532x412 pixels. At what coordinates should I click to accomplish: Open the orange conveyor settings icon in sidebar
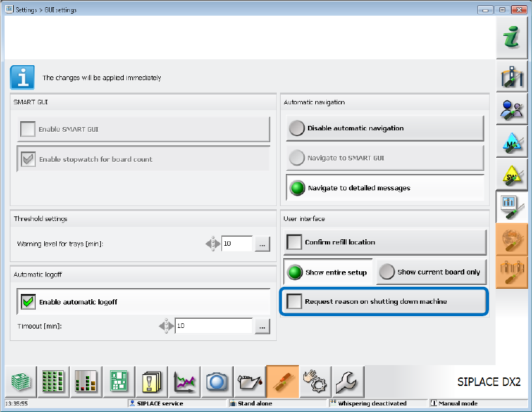tap(512, 272)
